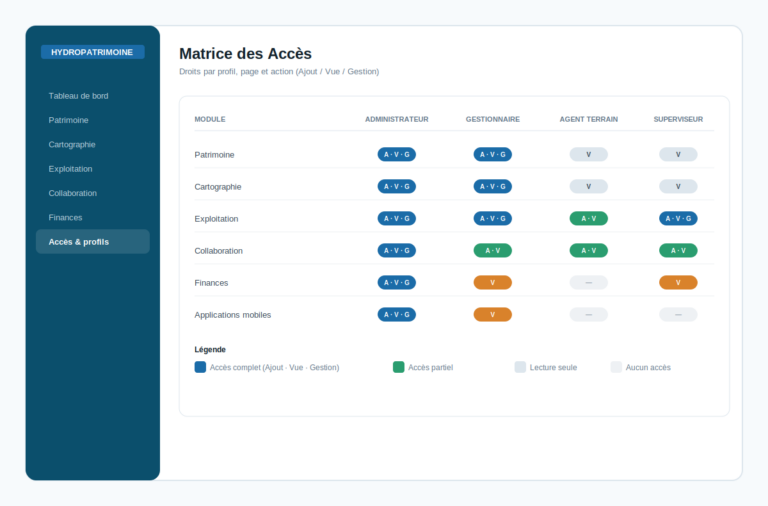Click Agent terrain A·V badge for Collaboration

point(589,250)
